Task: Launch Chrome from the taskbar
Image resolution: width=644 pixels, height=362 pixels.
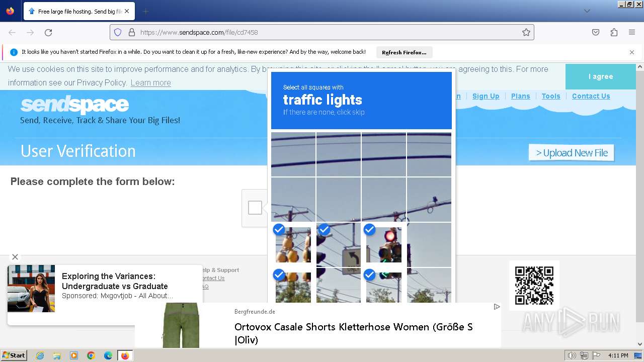Action: tap(91, 355)
